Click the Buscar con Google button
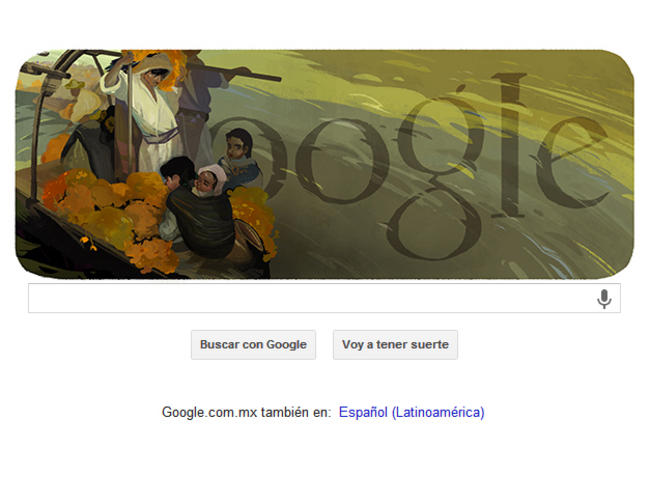The width and height of the screenshot is (650, 504). 253,345
